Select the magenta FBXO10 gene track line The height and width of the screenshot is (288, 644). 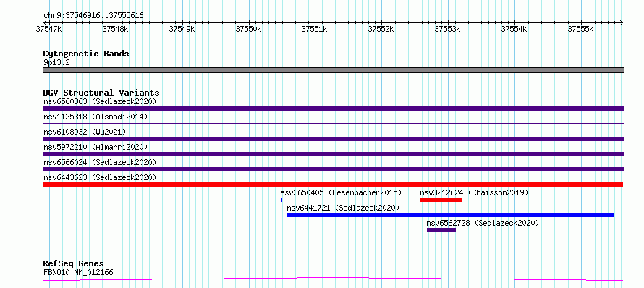point(333,279)
